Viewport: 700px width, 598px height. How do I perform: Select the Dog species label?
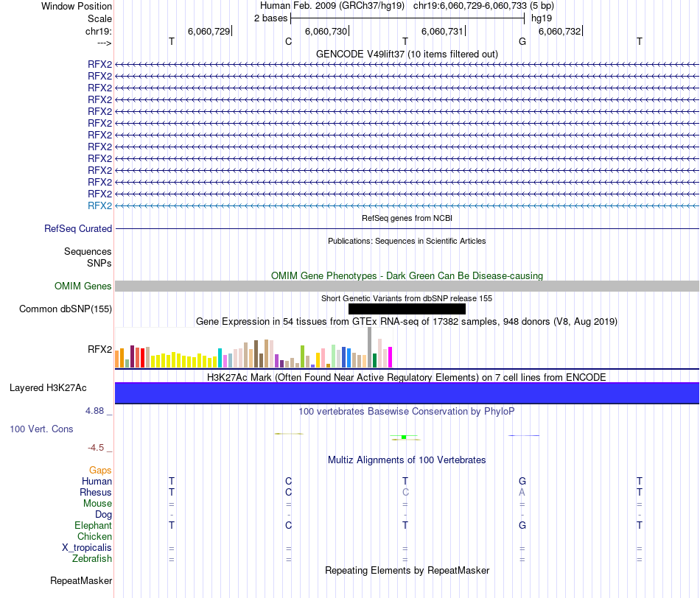coord(103,514)
